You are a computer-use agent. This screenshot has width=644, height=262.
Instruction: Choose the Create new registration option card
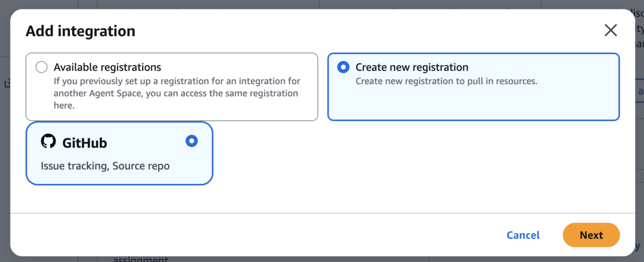(x=473, y=87)
